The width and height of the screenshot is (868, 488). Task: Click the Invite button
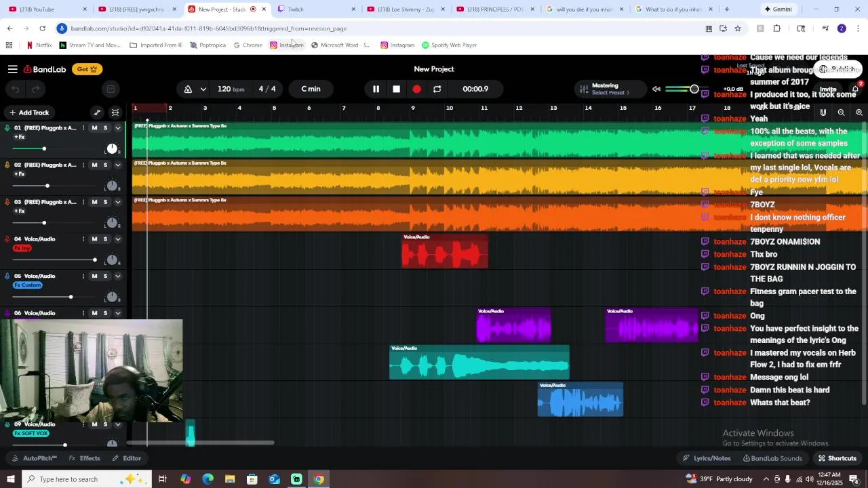tap(828, 89)
